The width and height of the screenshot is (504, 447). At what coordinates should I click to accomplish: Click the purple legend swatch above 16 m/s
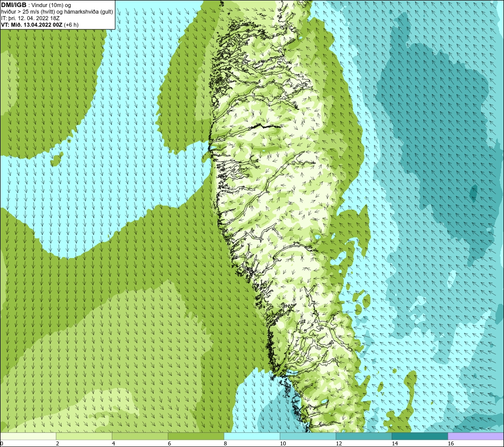coord(476,436)
